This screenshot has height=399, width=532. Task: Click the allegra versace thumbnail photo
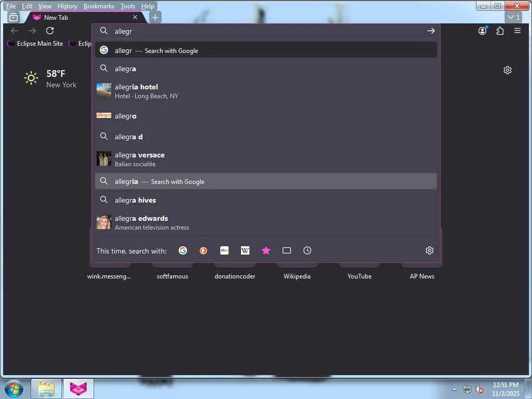(104, 158)
